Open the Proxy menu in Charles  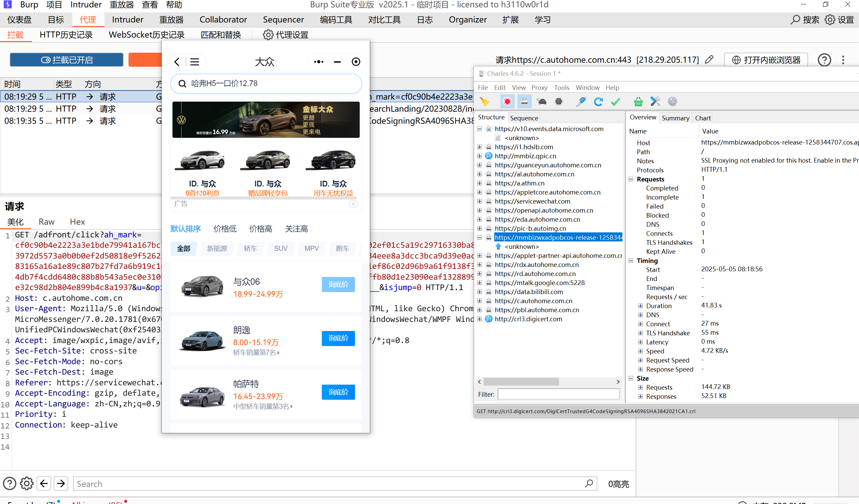click(540, 88)
